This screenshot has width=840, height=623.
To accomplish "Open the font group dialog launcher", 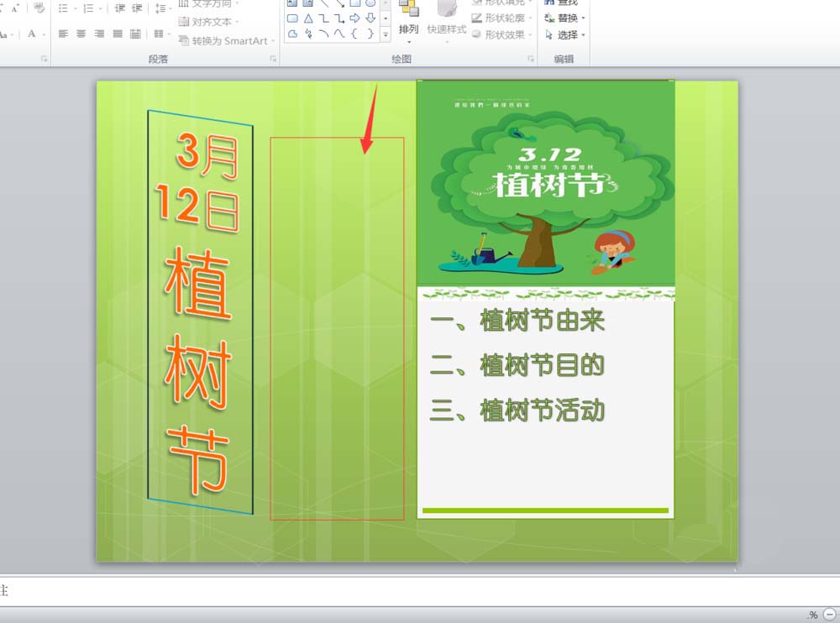I will click(44, 59).
